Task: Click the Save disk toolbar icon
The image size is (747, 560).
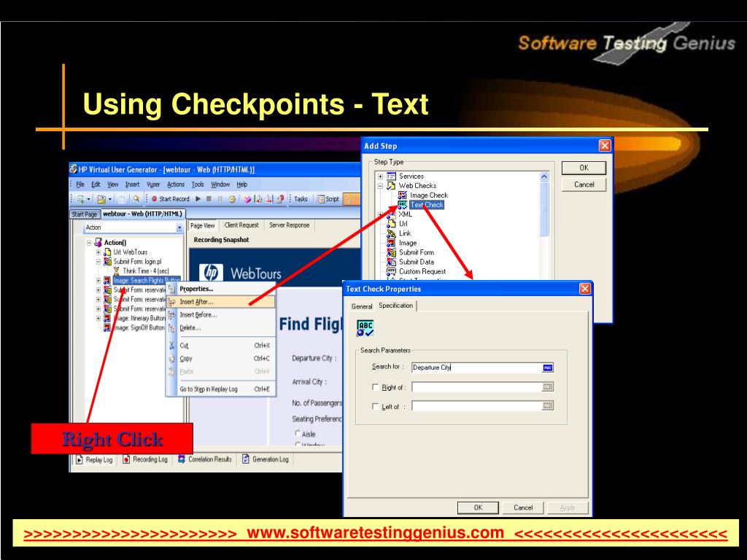Action: [x=122, y=199]
